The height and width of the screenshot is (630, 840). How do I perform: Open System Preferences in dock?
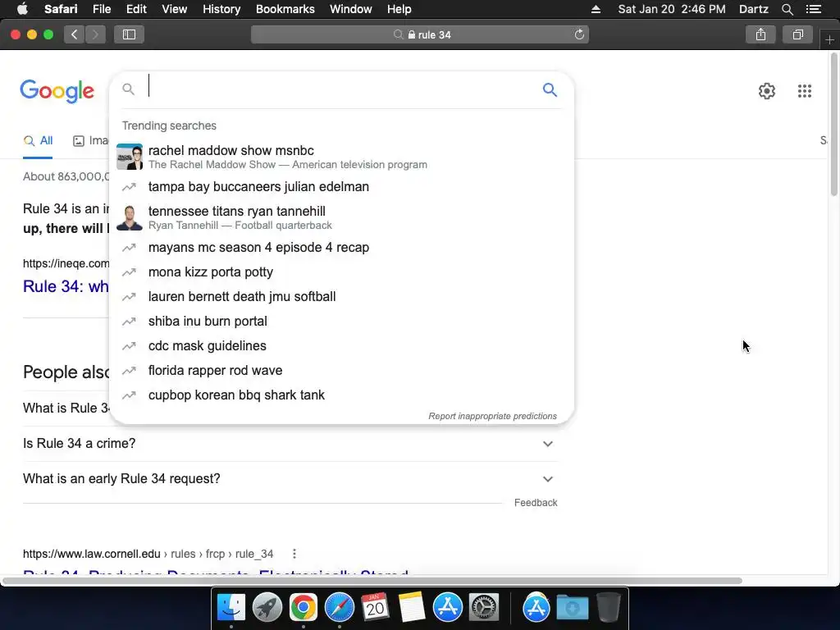(484, 608)
